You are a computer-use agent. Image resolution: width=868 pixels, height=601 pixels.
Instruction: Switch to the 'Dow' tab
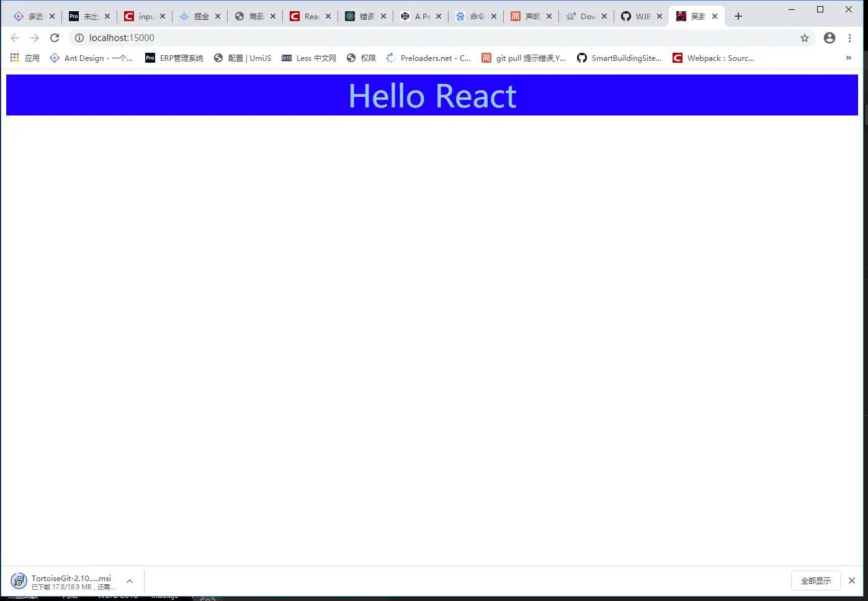pos(586,17)
